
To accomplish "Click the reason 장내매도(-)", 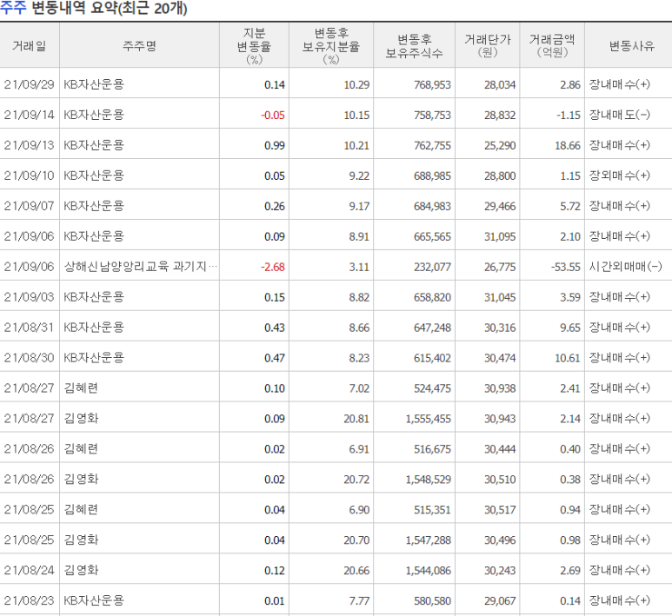I will click(x=620, y=115).
